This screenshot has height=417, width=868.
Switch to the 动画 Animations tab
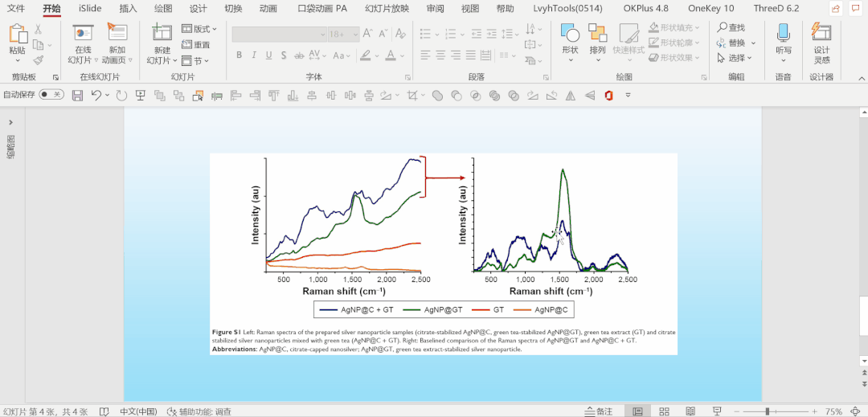[x=268, y=8]
